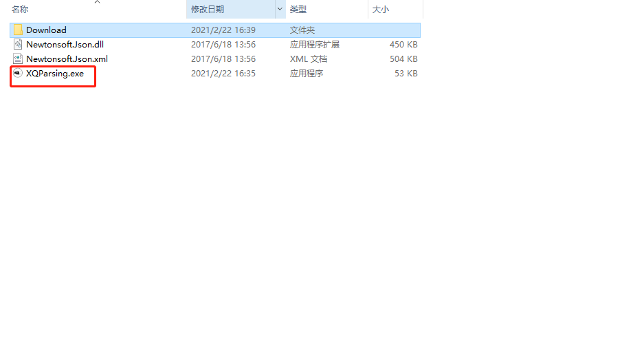Viewport: 644px width, 340px height.
Task: Click the Newtonsoft.Json.xml document icon
Action: 18,59
